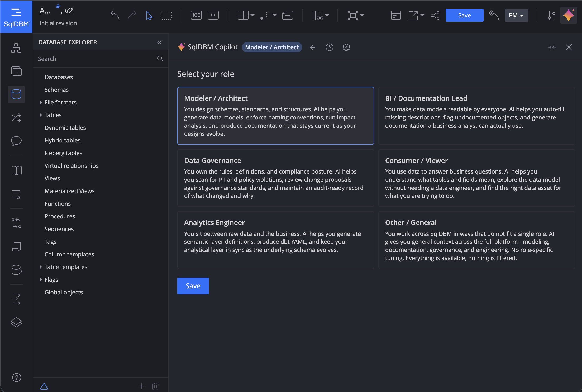Select the pointer cursor tool
The image size is (582, 392).
tap(149, 15)
